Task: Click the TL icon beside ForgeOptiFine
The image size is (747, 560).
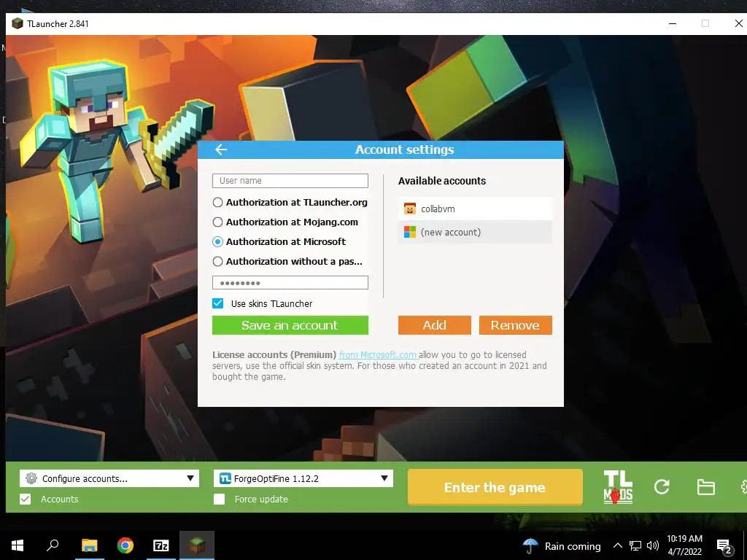Action: (225, 478)
